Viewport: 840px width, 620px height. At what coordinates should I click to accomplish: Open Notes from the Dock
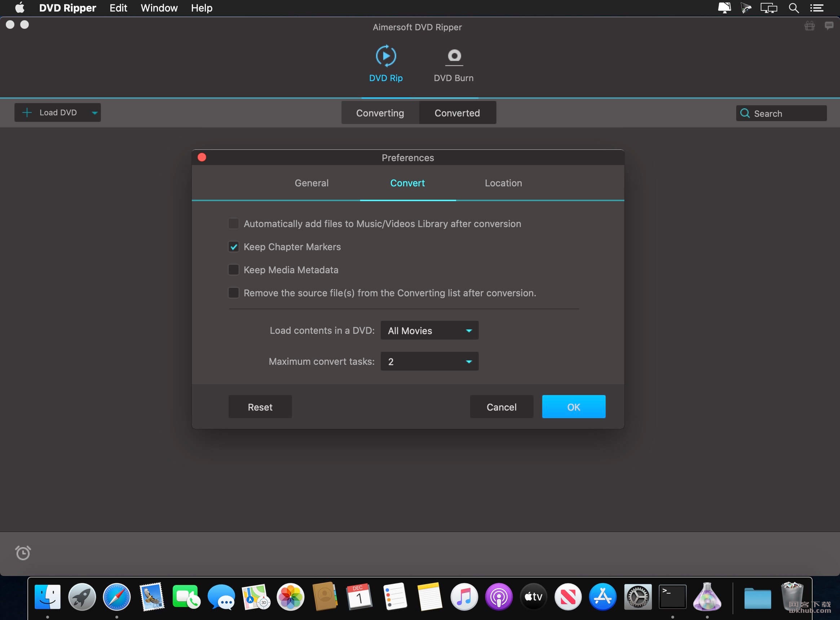click(x=429, y=597)
